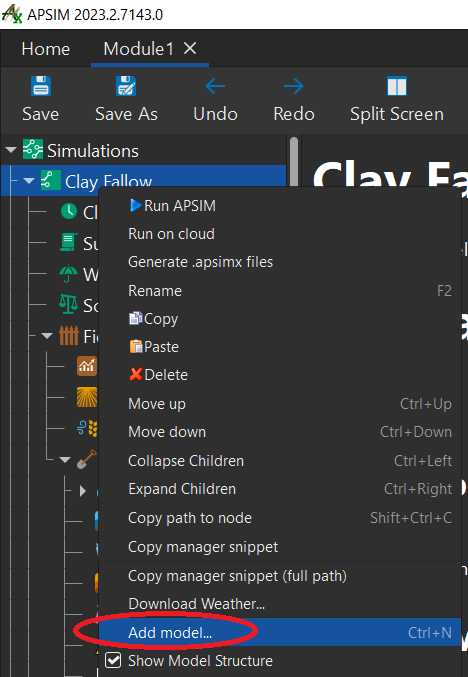Choose Generate .apsimx files menu entry

[280, 262]
